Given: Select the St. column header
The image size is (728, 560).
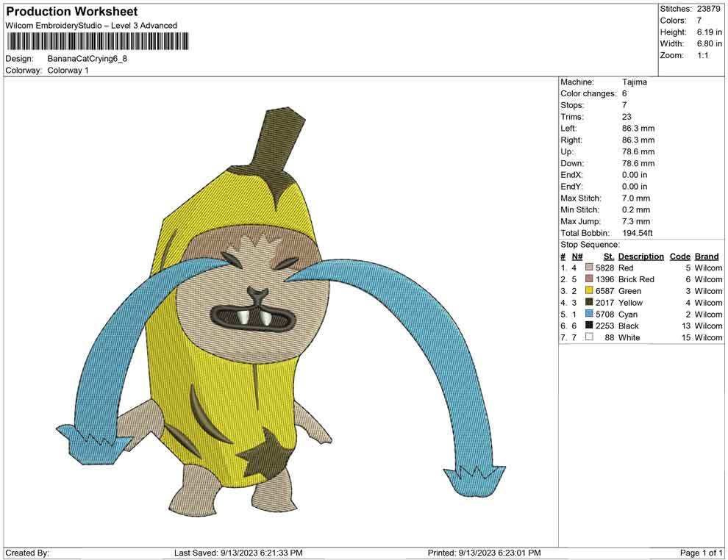Looking at the screenshot, I should (609, 256).
